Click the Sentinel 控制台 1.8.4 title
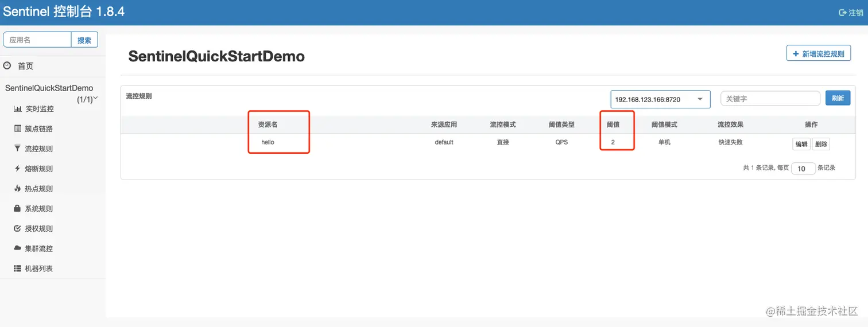868x327 pixels. [x=64, y=11]
